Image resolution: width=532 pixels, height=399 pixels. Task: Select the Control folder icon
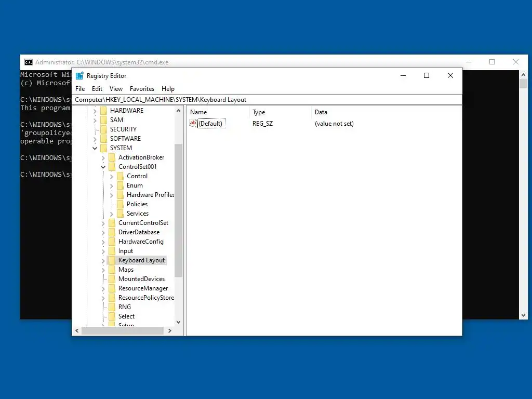120,176
